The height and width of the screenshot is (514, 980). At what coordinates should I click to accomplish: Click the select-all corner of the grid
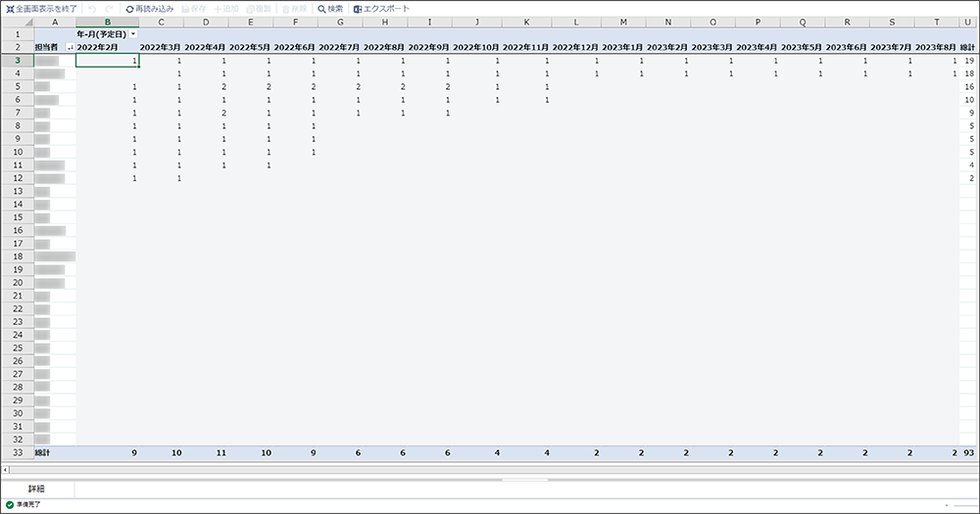(18, 22)
